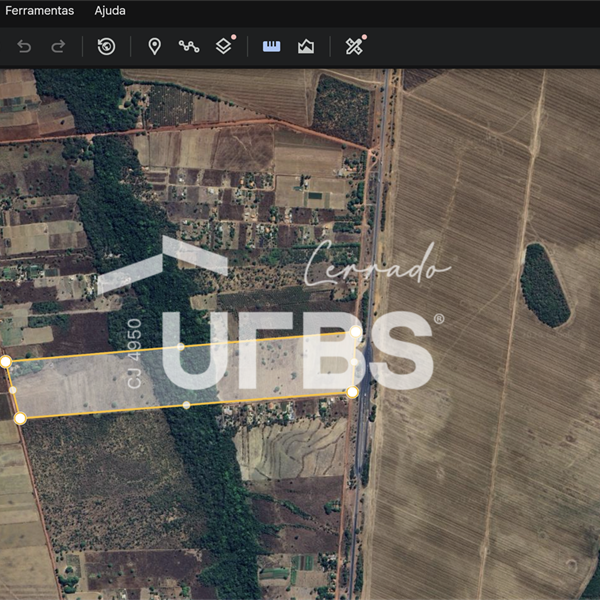Screen dimensions: 600x600
Task: Open the historical imagery clock icon
Action: [106, 46]
